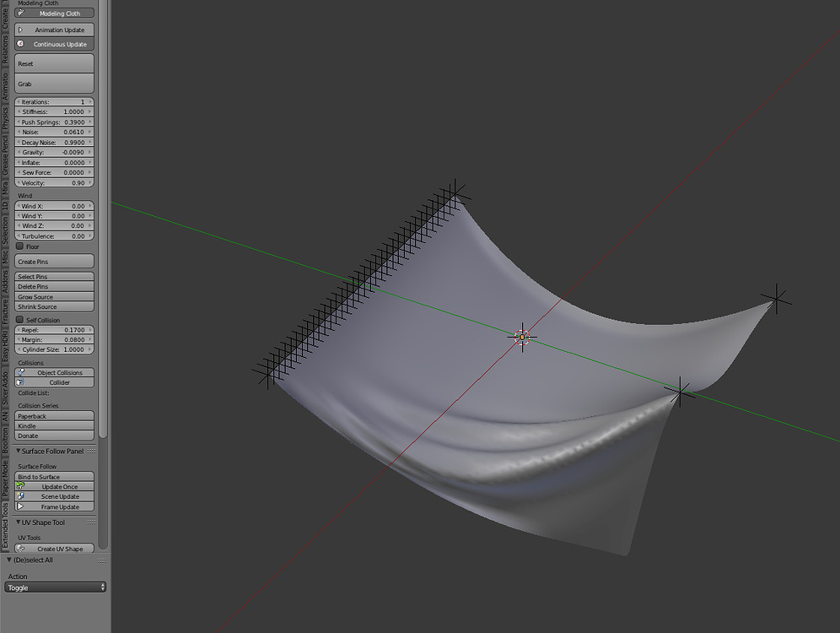Click Surface Follow Panel drag grip
The width and height of the screenshot is (840, 633).
91,452
